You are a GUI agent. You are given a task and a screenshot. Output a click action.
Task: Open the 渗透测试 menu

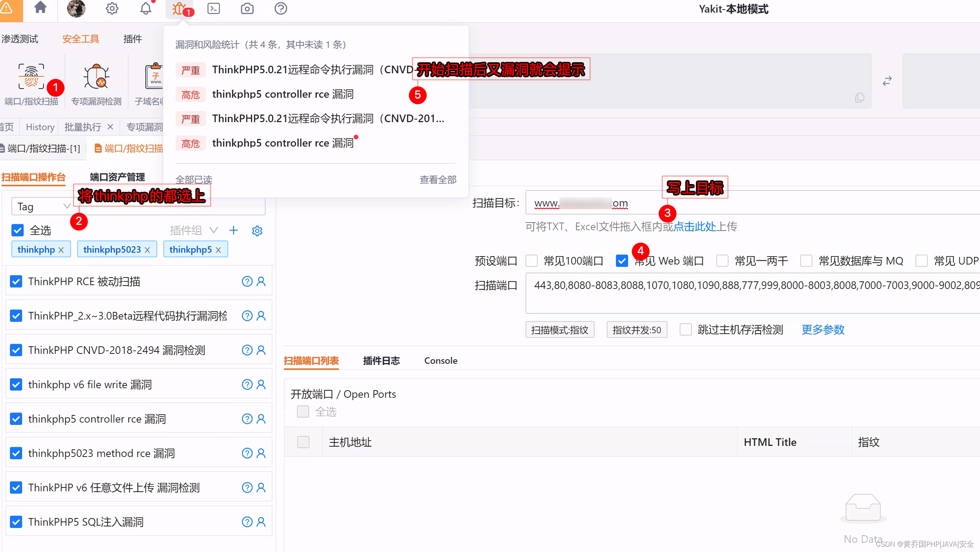point(19,39)
